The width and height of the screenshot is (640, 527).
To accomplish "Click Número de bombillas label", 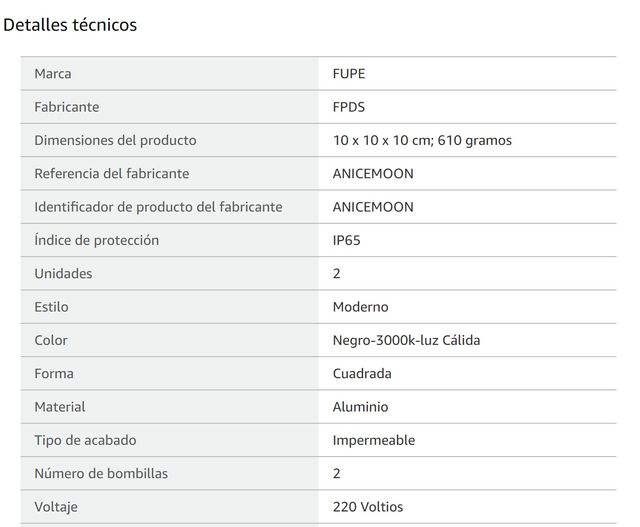I will [101, 474].
